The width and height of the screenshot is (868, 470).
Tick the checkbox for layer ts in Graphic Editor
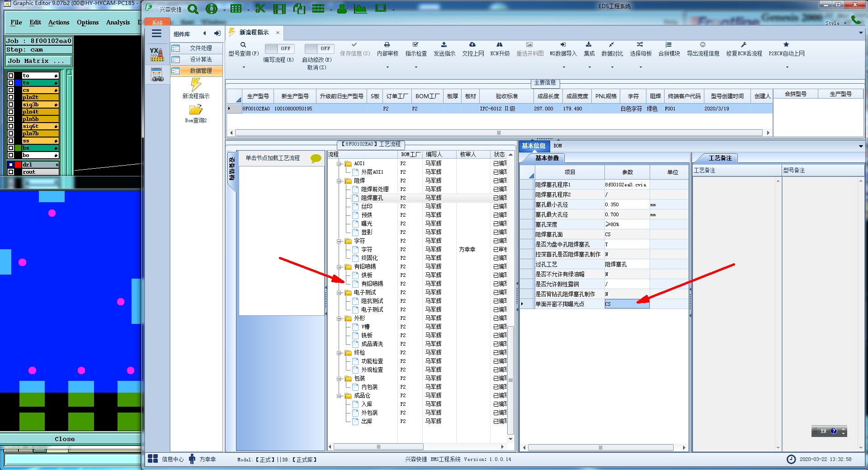coord(11,83)
